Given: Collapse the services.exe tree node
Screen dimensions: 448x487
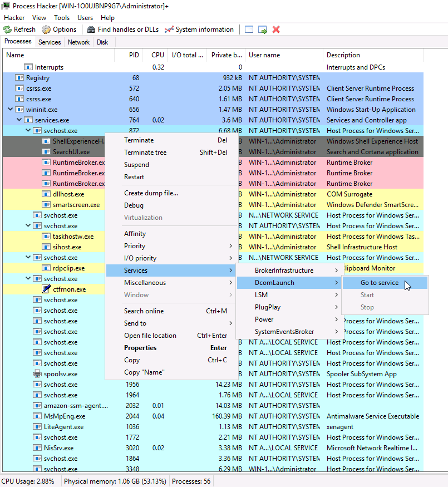Looking at the screenshot, I should pos(19,120).
